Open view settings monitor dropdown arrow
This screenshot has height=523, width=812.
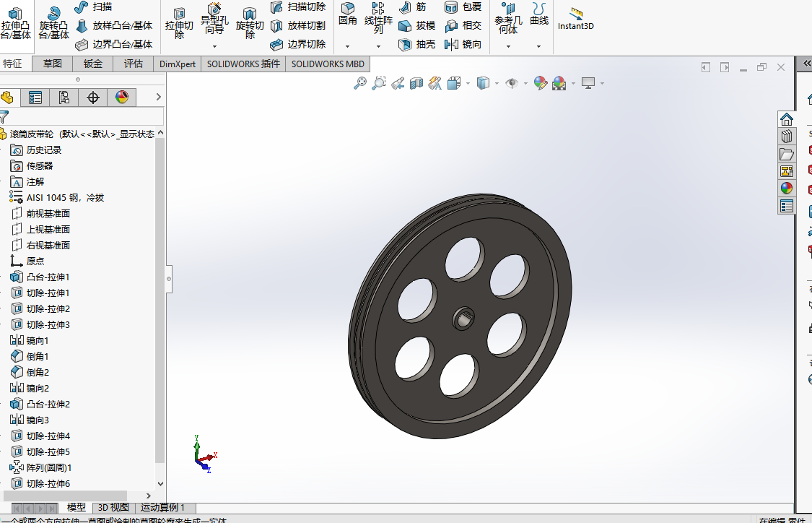(602, 84)
